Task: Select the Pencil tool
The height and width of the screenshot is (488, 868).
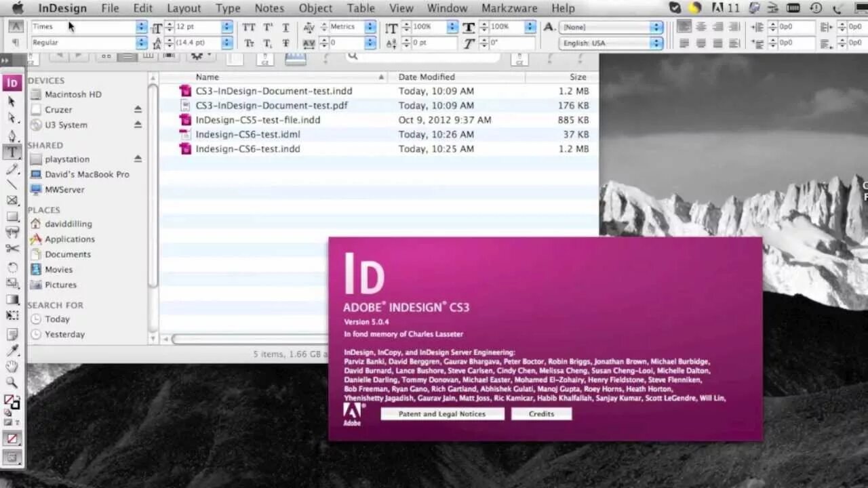Action: 12,168
